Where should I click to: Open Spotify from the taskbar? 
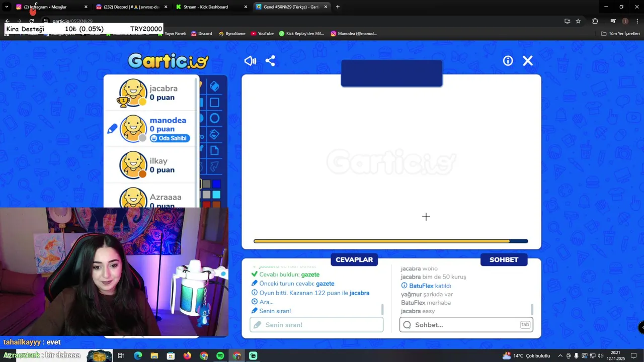pos(220,356)
